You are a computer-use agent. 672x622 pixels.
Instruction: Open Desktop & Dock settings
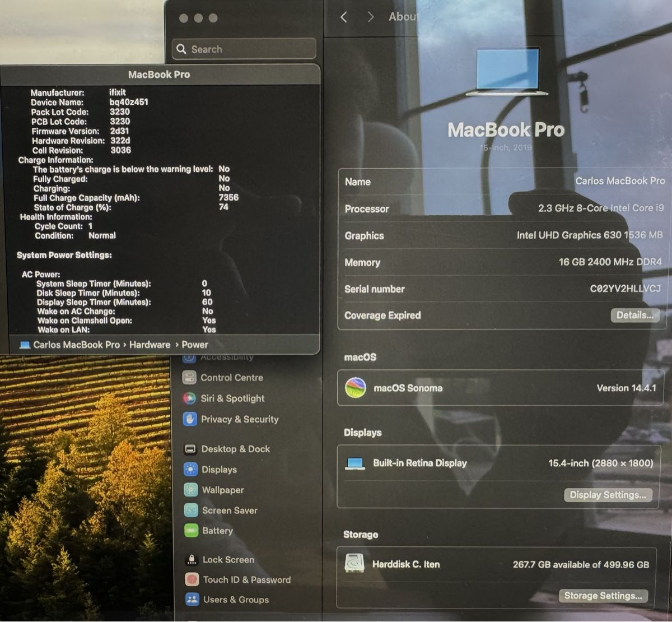[x=227, y=449]
